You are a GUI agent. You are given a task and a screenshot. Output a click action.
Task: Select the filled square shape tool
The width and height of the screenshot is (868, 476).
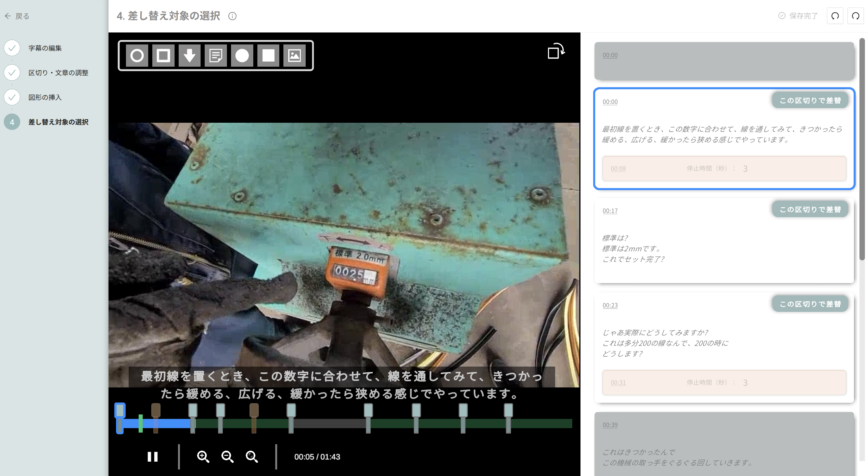tap(268, 55)
